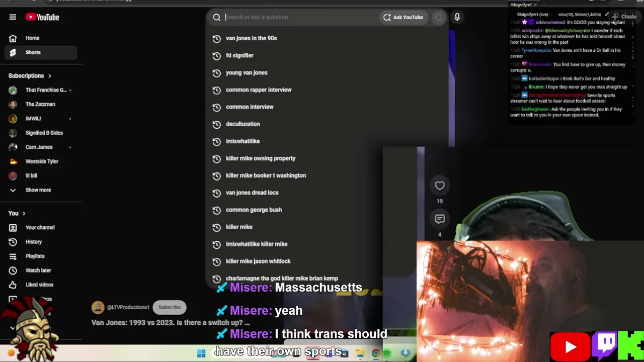Click Signified B Sides channel avatar
Screen dimensions: 644x362
click(x=13, y=133)
